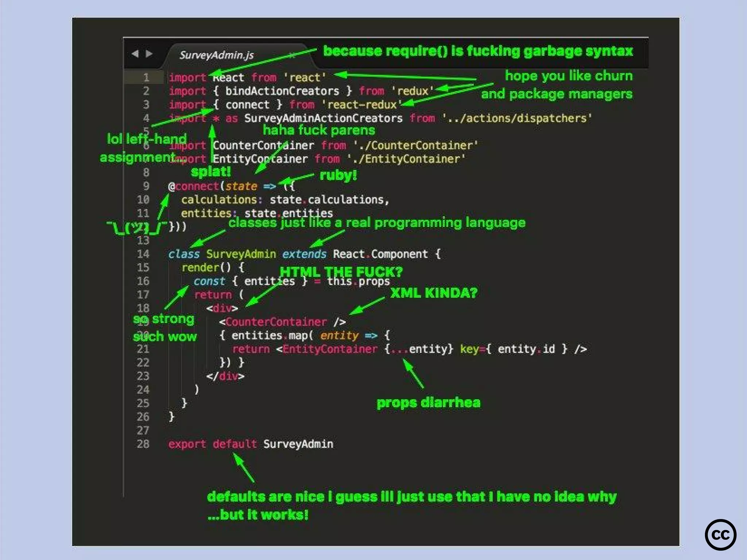Click the opening '<div>' tag on line 18
This screenshot has height=560, width=747.
tap(222, 308)
